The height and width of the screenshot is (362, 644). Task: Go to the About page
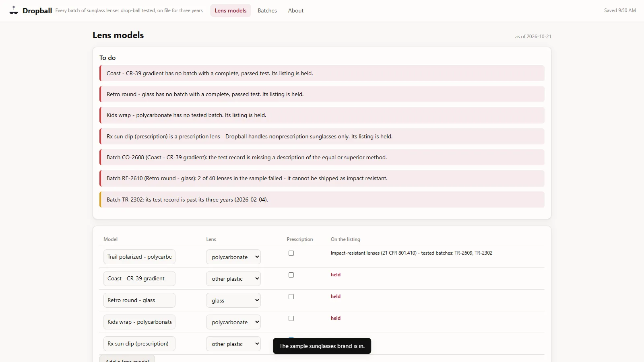[x=296, y=10]
